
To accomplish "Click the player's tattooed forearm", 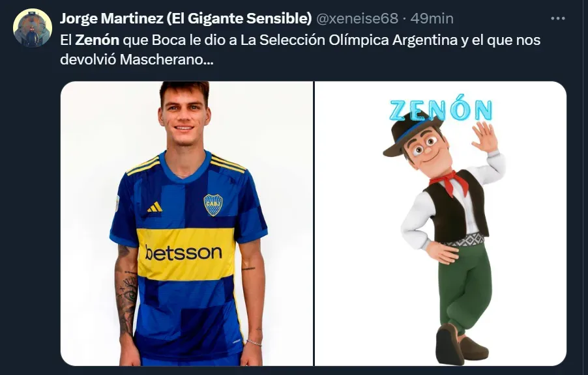I will (126, 296).
